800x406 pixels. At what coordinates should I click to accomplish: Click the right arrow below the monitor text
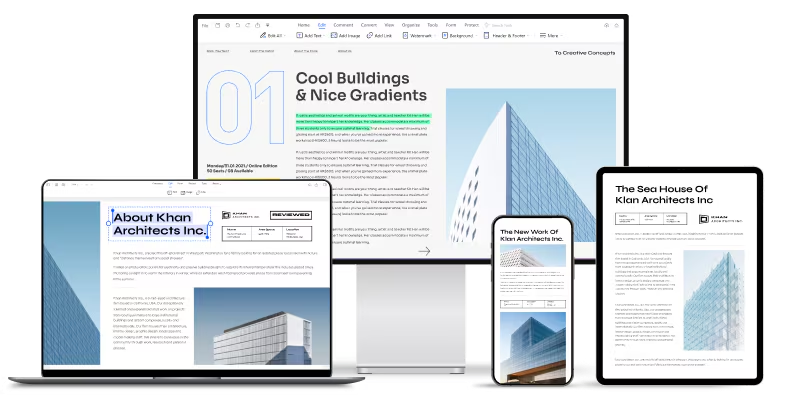pos(424,251)
